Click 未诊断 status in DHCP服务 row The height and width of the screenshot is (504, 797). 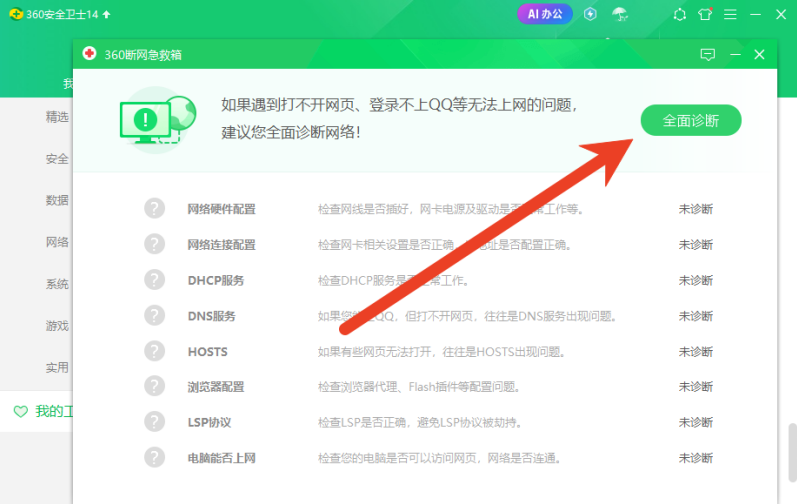[696, 280]
